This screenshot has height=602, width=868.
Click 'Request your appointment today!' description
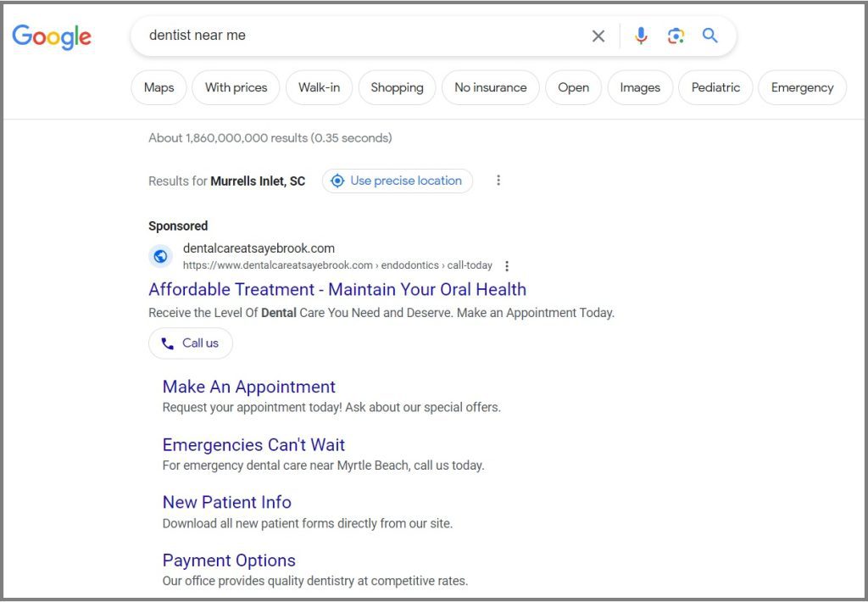(331, 408)
